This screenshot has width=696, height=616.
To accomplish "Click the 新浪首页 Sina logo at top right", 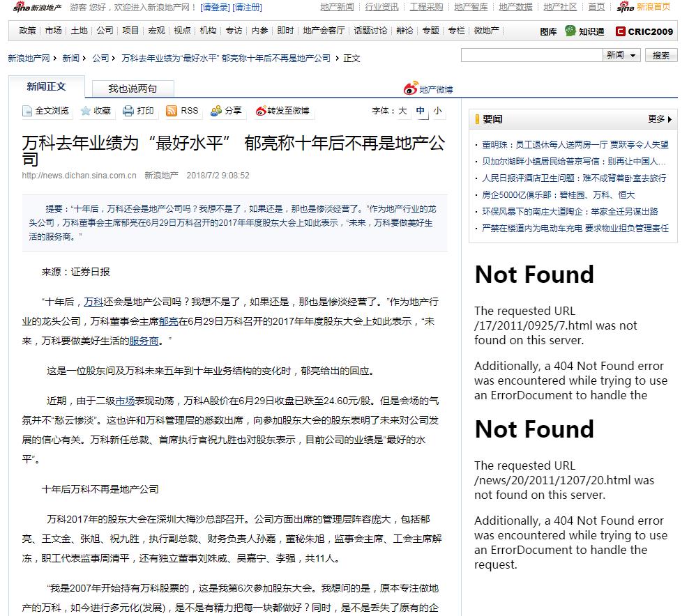I will pyautogui.click(x=643, y=7).
